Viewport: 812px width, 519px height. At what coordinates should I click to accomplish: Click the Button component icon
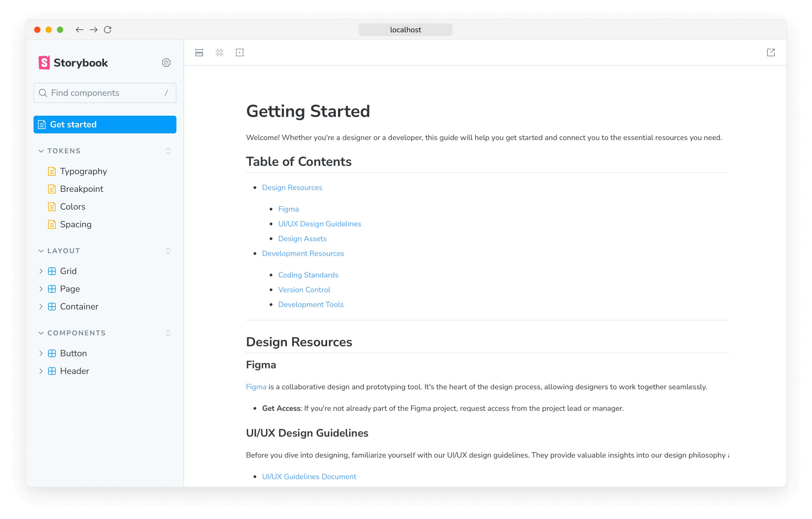[52, 353]
